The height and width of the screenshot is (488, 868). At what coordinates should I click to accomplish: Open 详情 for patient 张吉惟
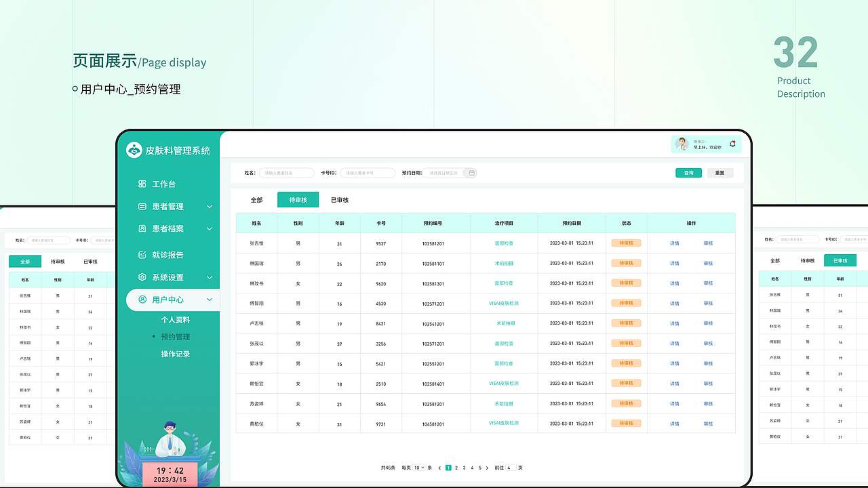[675, 243]
